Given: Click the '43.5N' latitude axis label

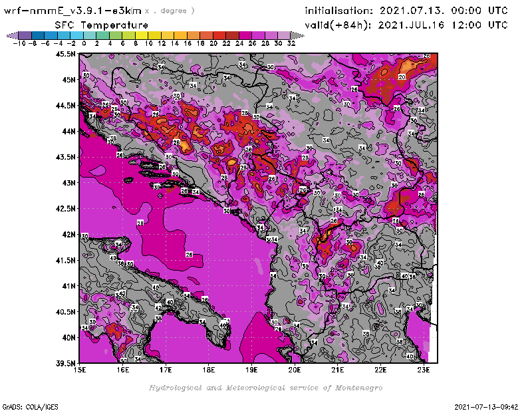Looking at the screenshot, I should pyautogui.click(x=65, y=157).
